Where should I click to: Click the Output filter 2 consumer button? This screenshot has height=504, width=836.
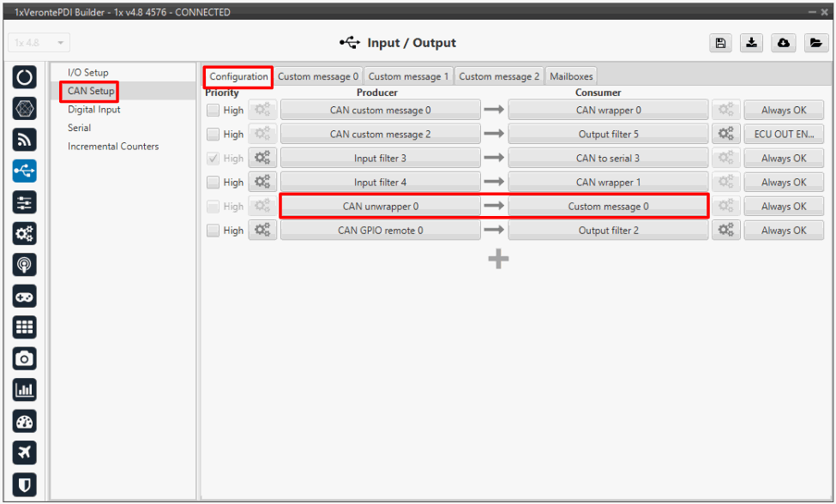[x=608, y=231]
